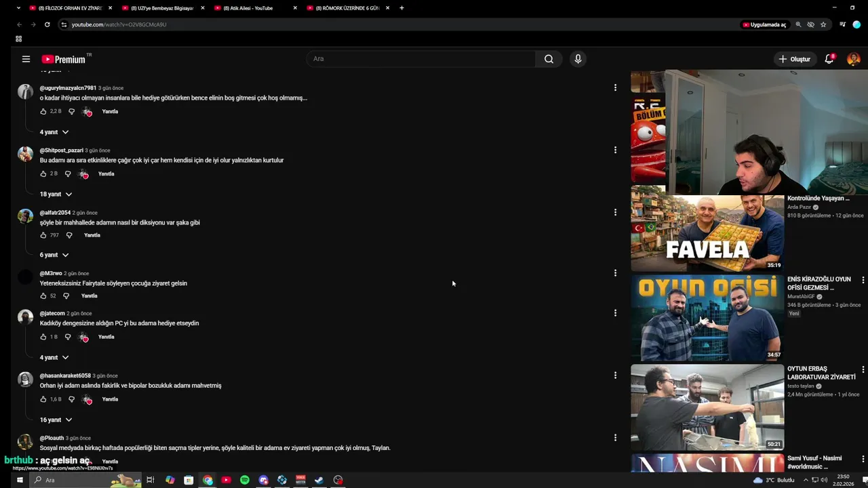Reply to @ugurylmazyalcn7981 with Yanıtla
This screenshot has height=488, width=868.
[110, 111]
